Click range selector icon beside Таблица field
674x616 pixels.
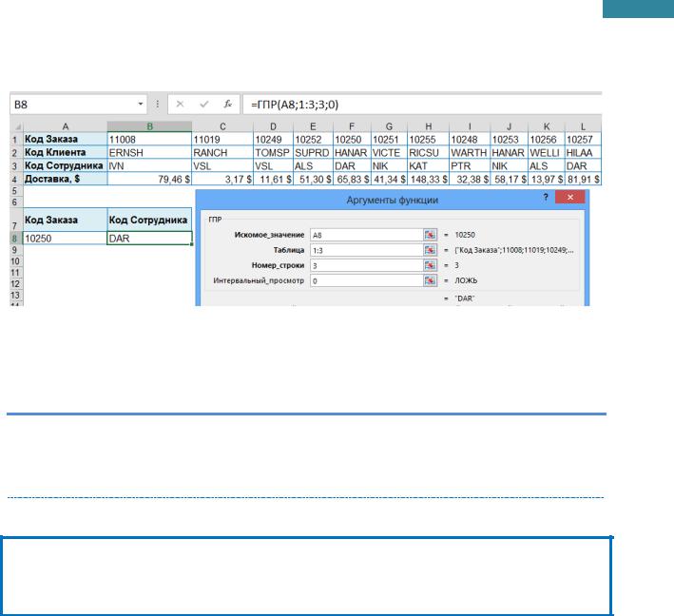430,250
